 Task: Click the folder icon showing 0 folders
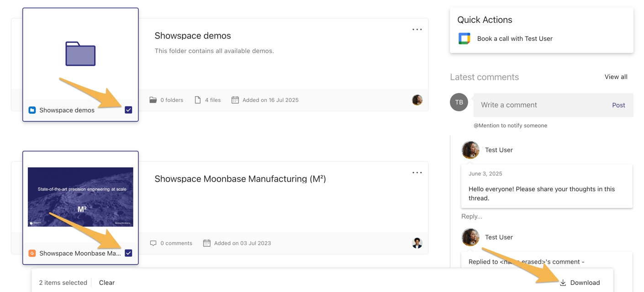(x=153, y=100)
